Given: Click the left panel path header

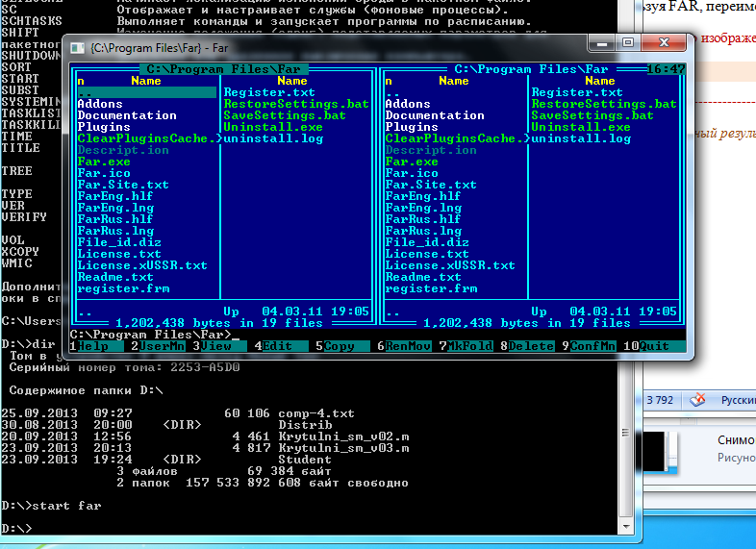Looking at the screenshot, I should (x=223, y=69).
